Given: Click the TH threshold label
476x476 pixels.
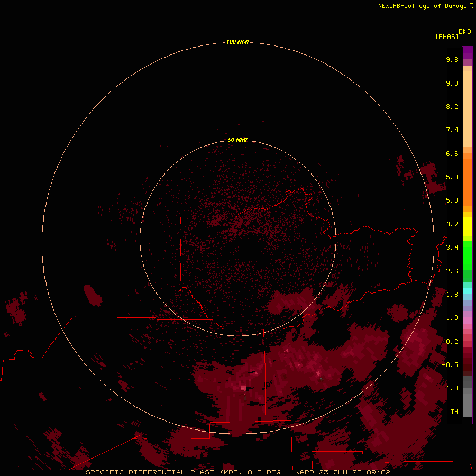Looking at the screenshot, I should [454, 412].
